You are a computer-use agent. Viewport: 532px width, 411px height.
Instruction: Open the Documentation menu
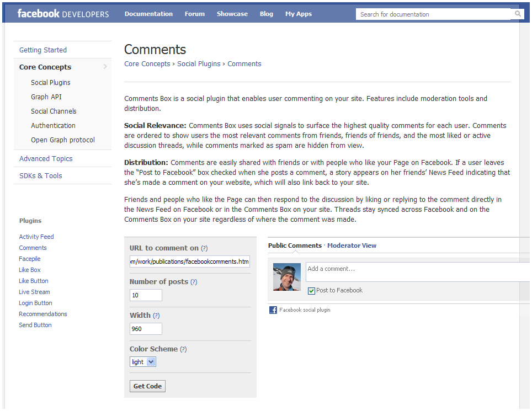click(148, 14)
